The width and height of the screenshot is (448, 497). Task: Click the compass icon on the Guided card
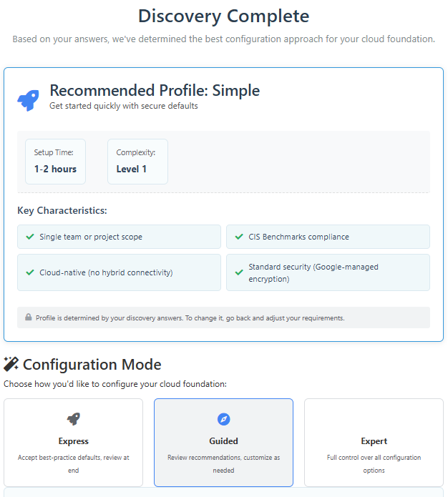coord(224,419)
